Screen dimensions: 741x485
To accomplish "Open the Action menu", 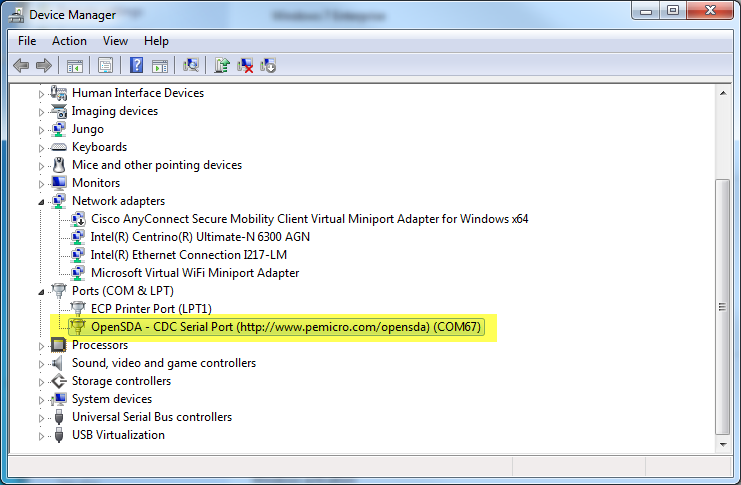I will tap(69, 41).
